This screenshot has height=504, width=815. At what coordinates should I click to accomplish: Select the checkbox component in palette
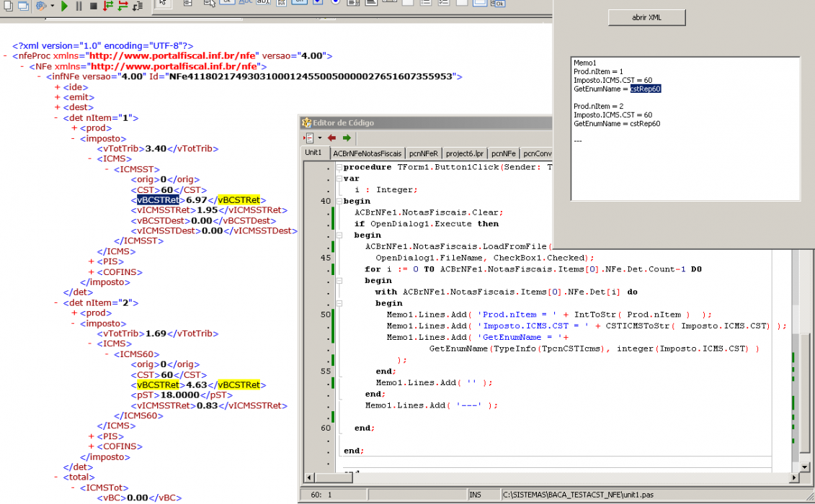point(318,3)
